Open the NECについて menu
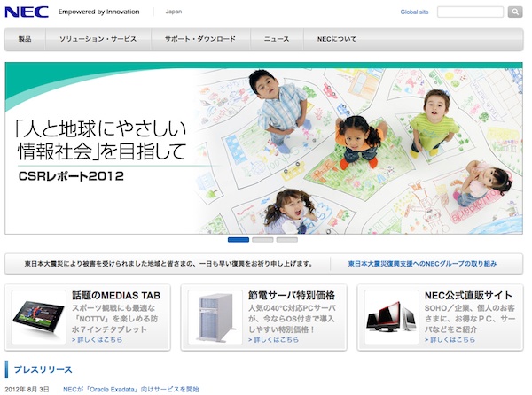The height and width of the screenshot is (395, 532). click(x=336, y=40)
